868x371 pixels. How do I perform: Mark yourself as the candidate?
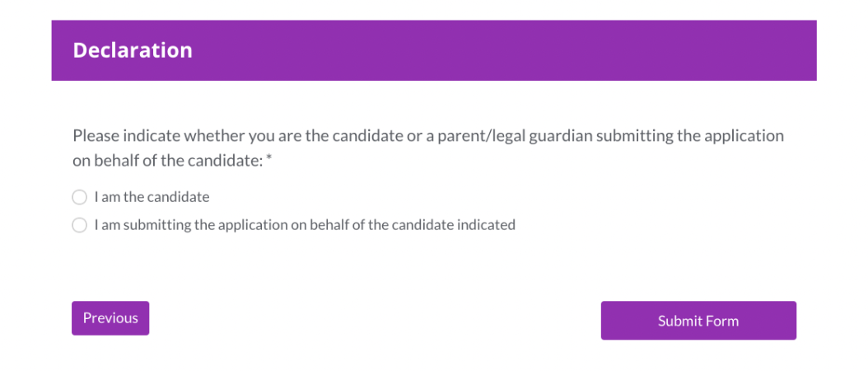pyautogui.click(x=80, y=197)
